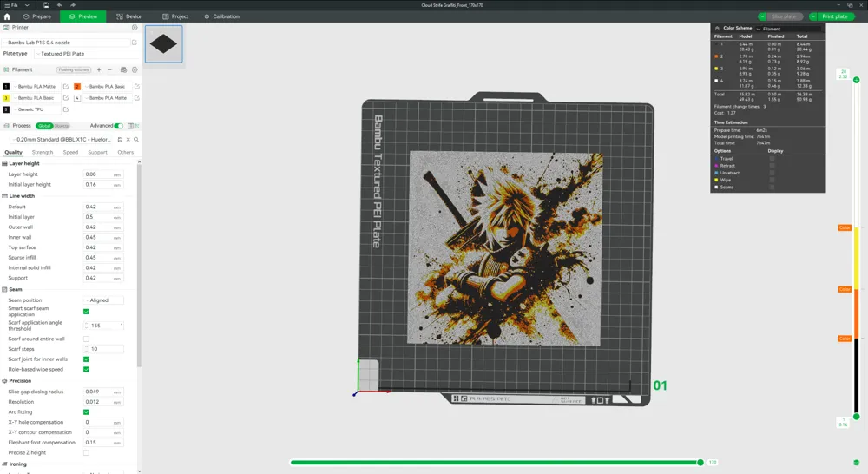
Task: Open the Calibration tab
Action: 221,16
